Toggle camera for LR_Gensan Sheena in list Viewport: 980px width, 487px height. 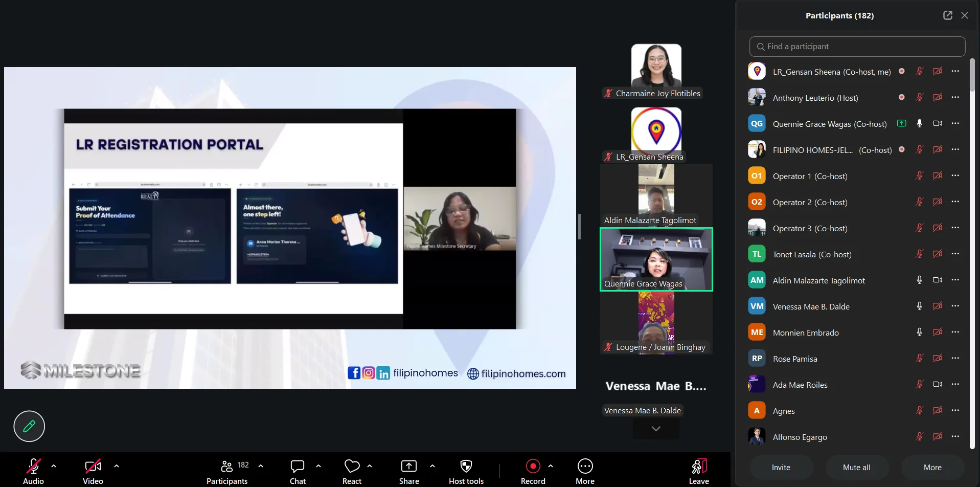[x=938, y=71]
